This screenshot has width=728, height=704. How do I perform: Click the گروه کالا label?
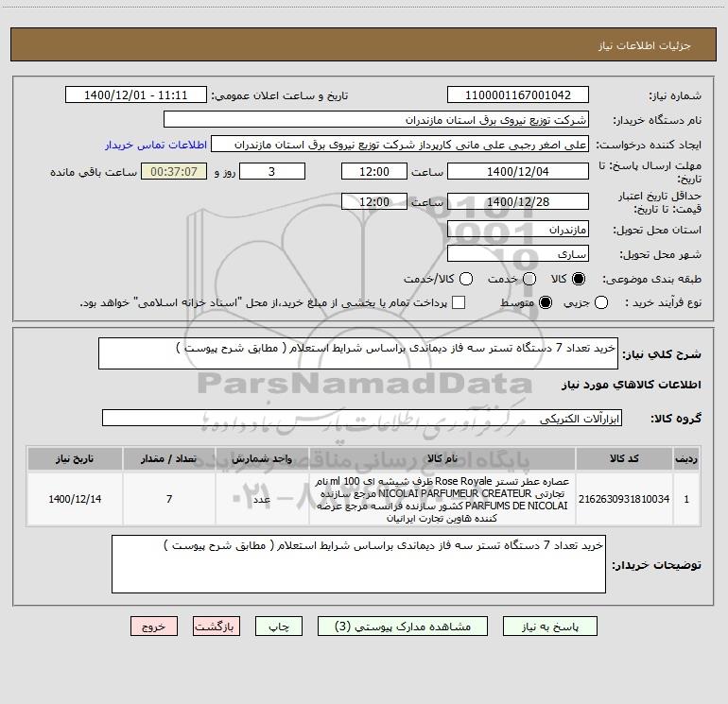[x=676, y=418]
